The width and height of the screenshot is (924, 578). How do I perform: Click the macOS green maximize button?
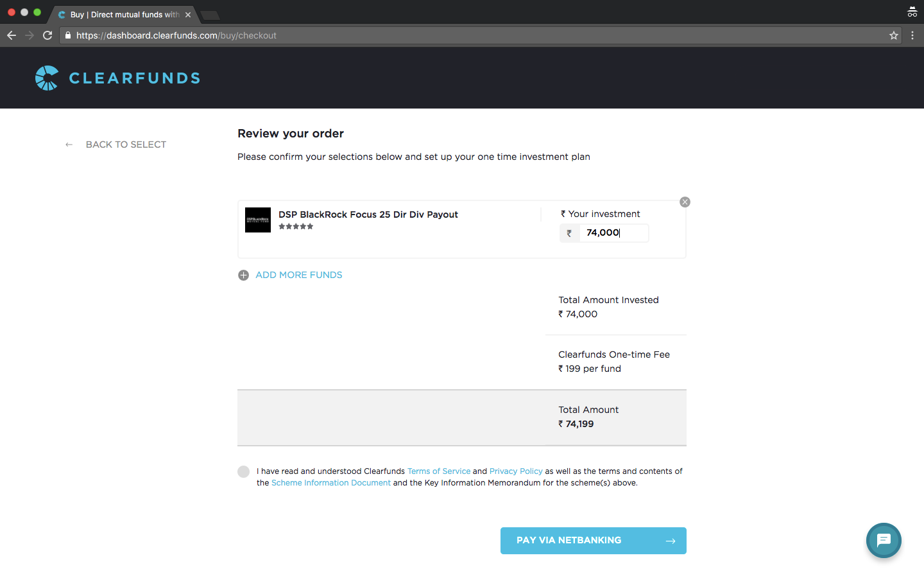(x=37, y=12)
